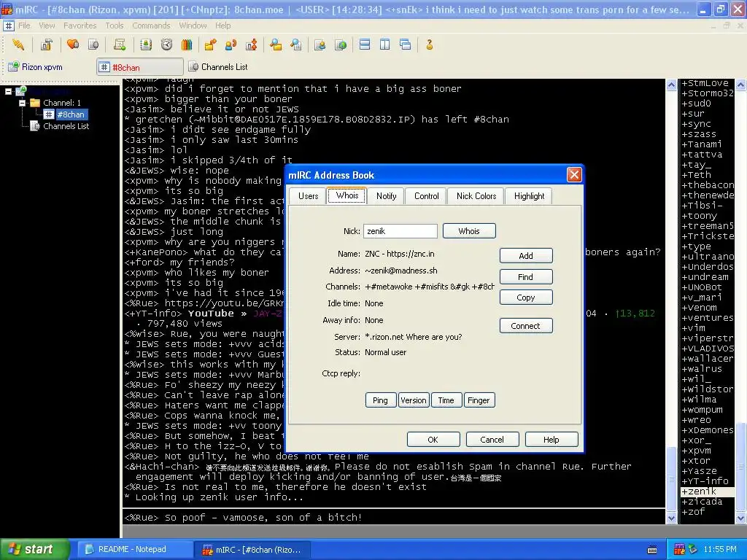Select the Whois tab in Address Book
This screenshot has width=747, height=560.
347,195
